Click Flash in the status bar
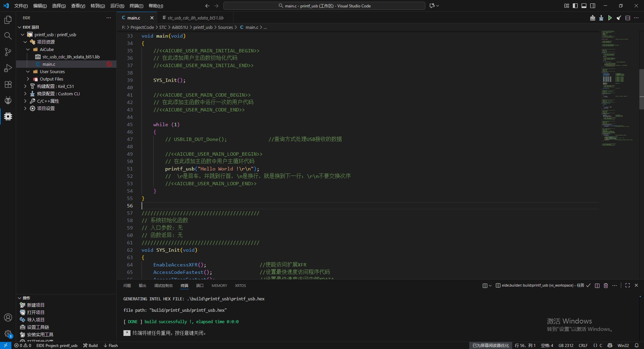This screenshot has height=349, width=644. tap(111, 345)
